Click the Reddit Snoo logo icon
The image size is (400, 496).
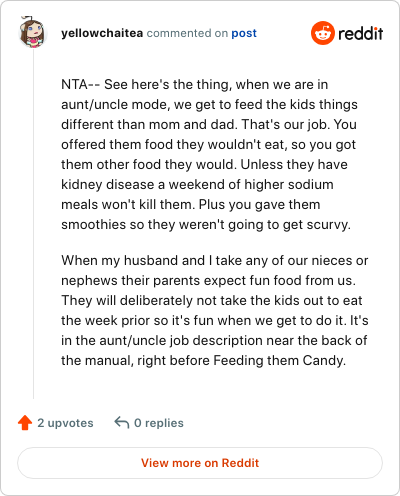(x=323, y=33)
